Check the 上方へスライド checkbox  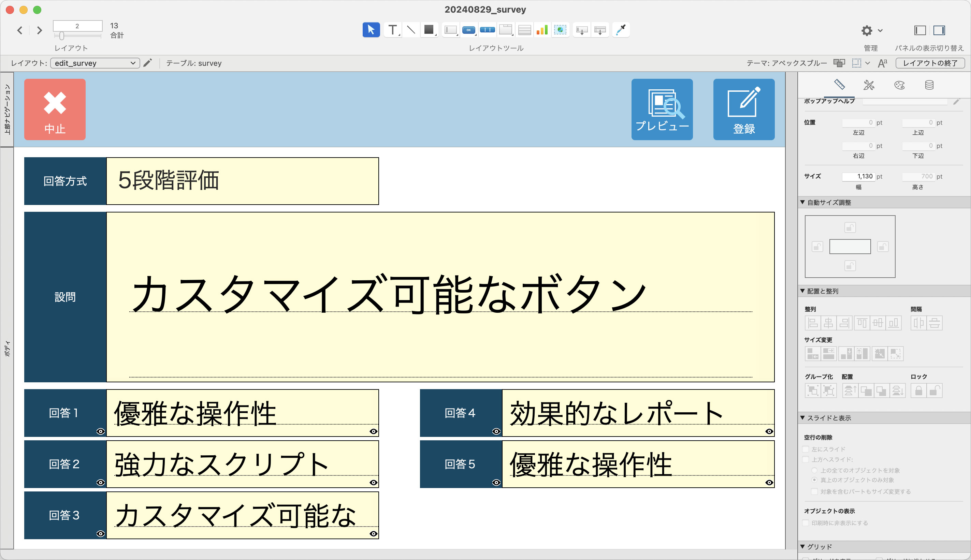(806, 460)
